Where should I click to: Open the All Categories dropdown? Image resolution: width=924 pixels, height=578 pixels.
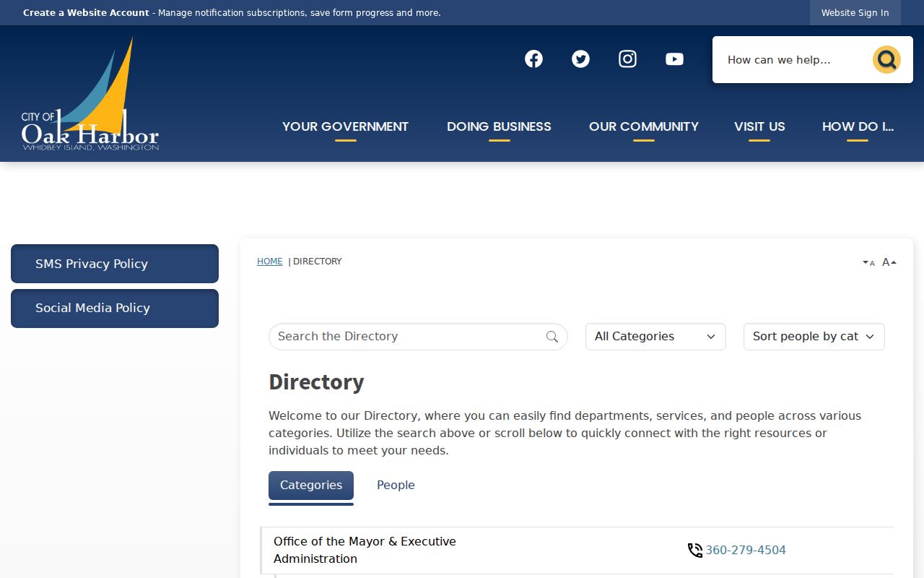pyautogui.click(x=655, y=337)
